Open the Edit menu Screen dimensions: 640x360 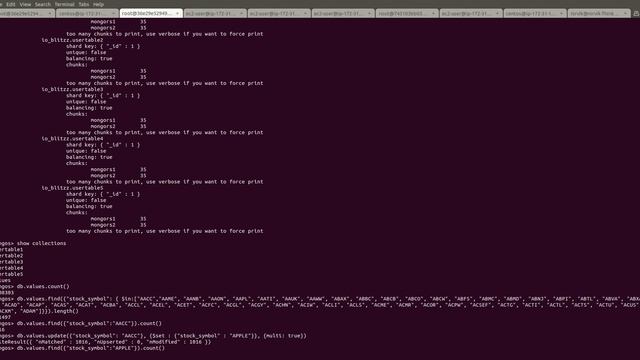(11, 4)
